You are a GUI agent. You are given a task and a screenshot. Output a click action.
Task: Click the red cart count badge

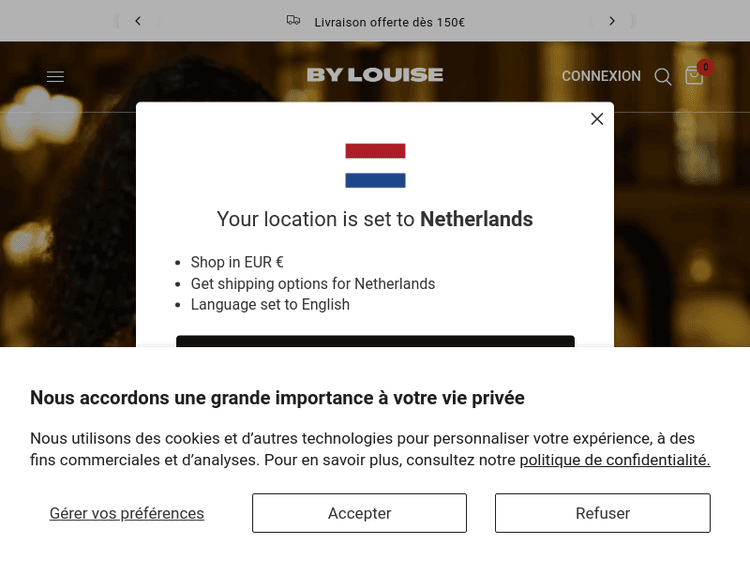pyautogui.click(x=705, y=67)
